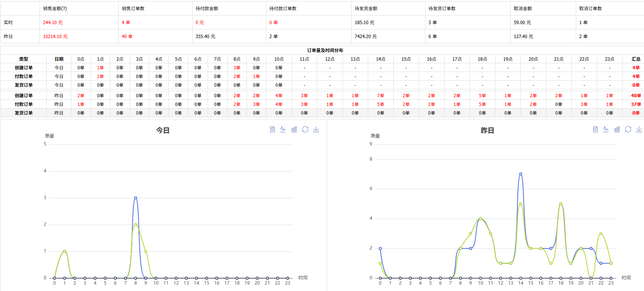Switch the 今日 chart to line type

pos(283,129)
